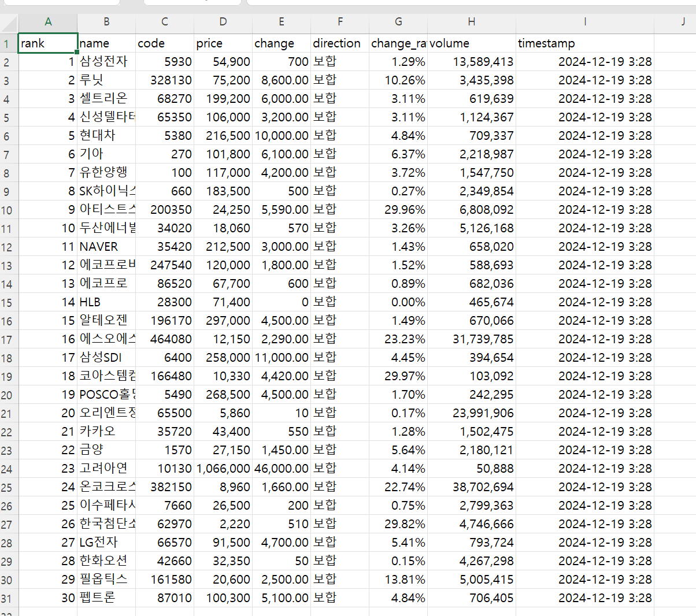The image size is (696, 616).
Task: Select the cell containing 펩트론
Action: coord(106,598)
